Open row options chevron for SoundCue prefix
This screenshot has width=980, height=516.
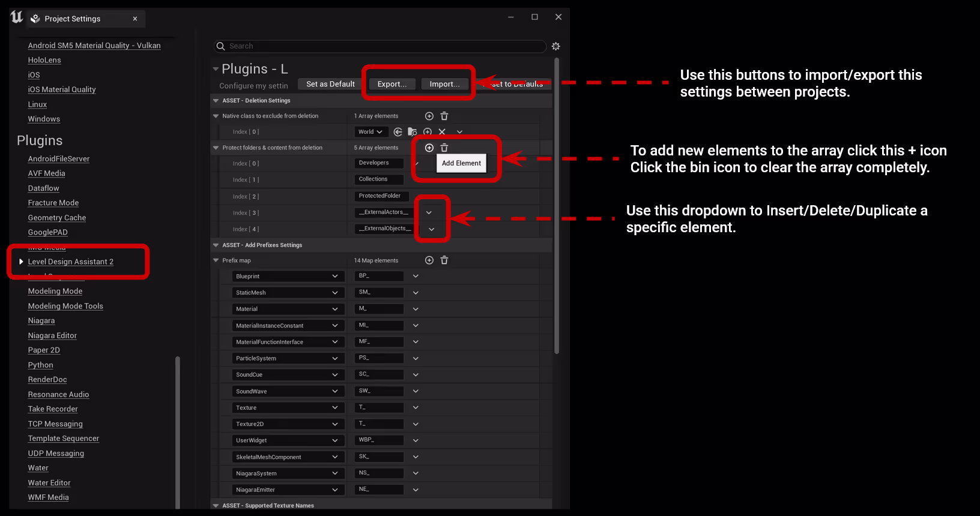[x=416, y=375]
